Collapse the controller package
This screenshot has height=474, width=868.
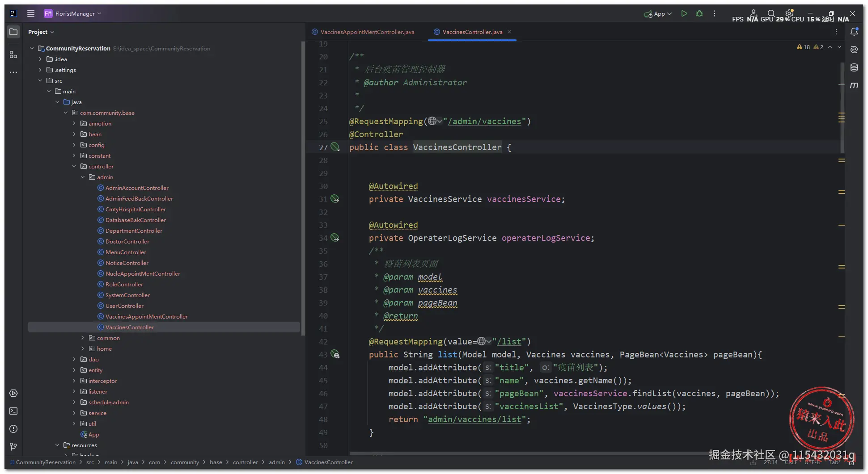74,166
